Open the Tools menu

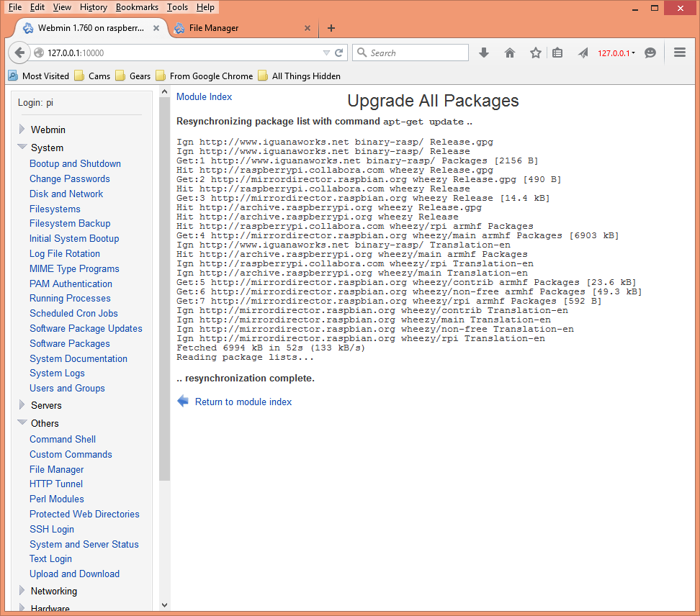pyautogui.click(x=177, y=7)
